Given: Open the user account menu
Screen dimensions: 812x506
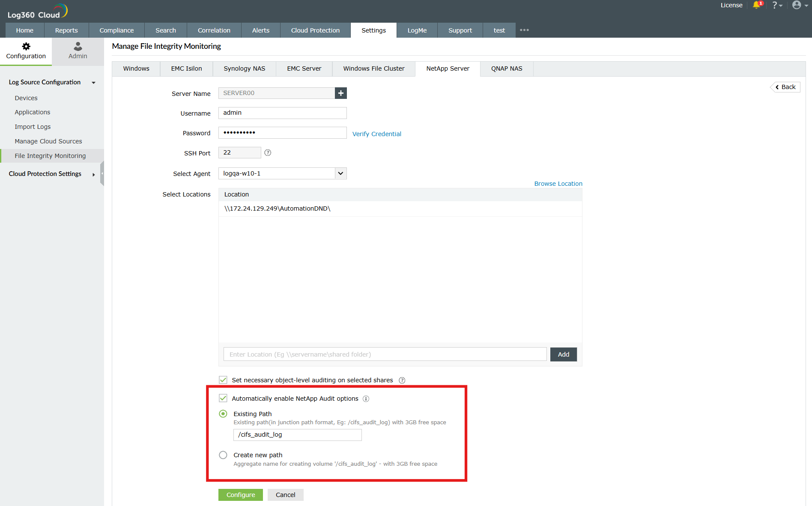Looking at the screenshot, I should [797, 6].
